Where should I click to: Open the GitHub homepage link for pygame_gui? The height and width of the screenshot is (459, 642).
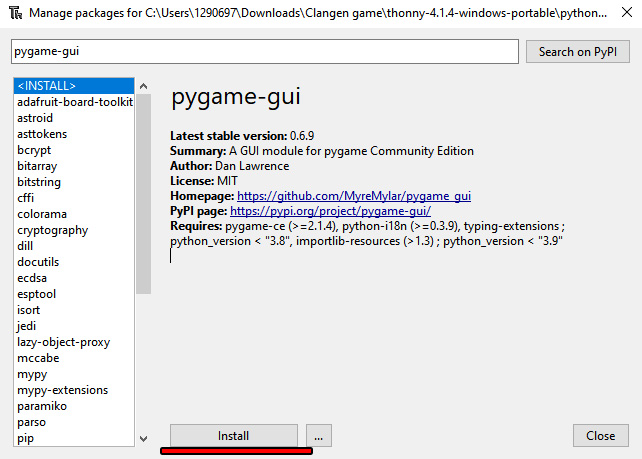pyautogui.click(x=354, y=196)
